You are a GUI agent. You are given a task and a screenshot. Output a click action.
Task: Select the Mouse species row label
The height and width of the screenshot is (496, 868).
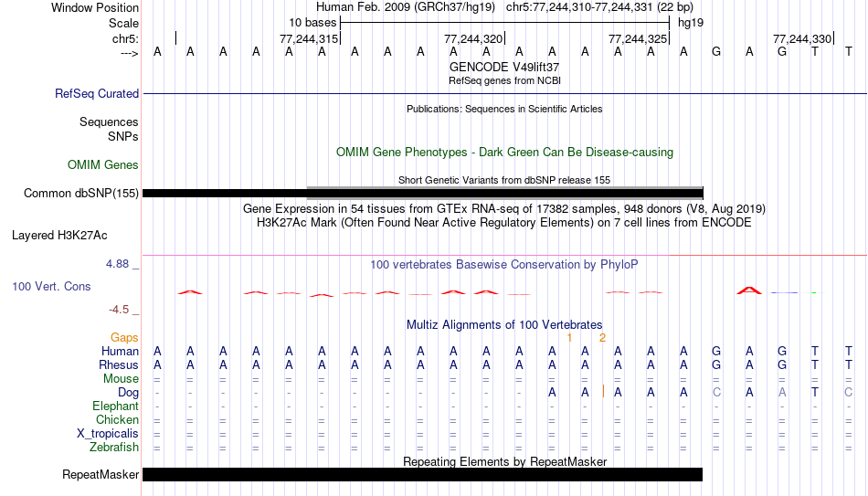click(121, 379)
